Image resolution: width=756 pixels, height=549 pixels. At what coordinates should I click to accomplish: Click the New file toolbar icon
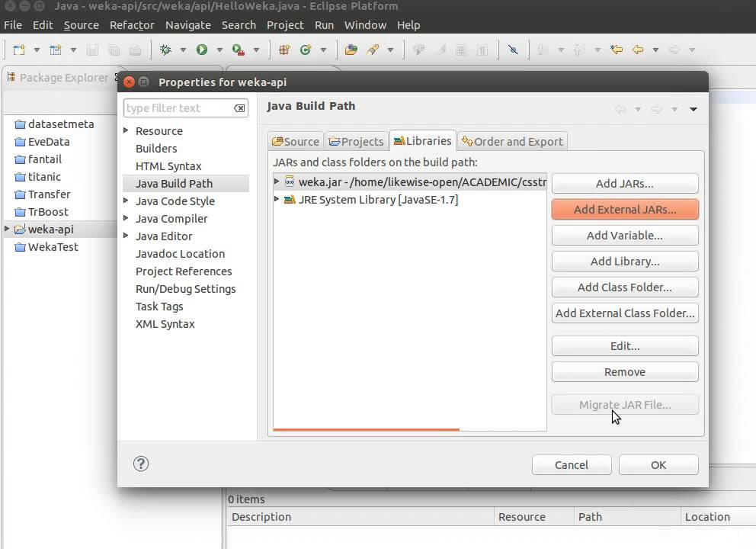coord(19,50)
